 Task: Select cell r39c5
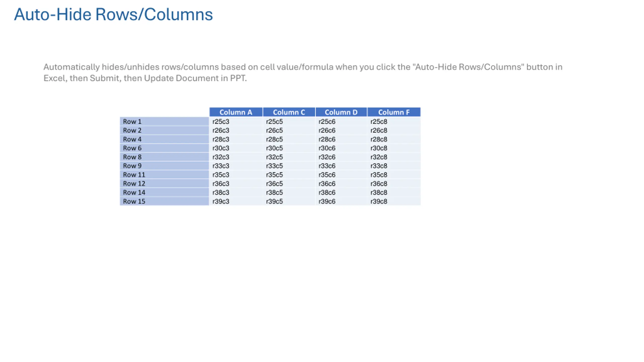(x=289, y=201)
